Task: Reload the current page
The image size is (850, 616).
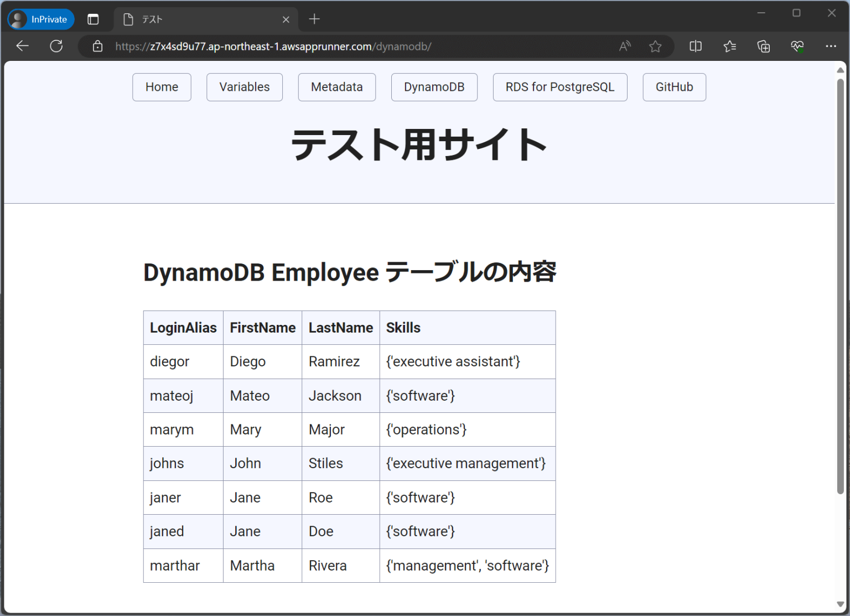Action: (x=56, y=46)
